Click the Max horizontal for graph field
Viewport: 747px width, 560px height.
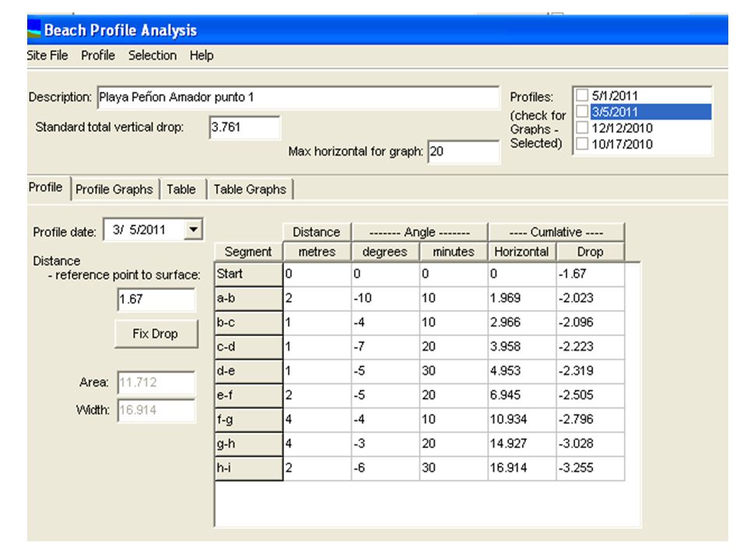[464, 152]
